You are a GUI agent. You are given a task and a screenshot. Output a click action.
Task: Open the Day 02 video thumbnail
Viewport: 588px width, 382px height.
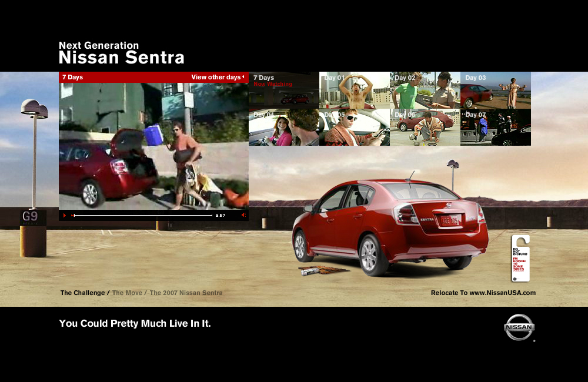(425, 90)
